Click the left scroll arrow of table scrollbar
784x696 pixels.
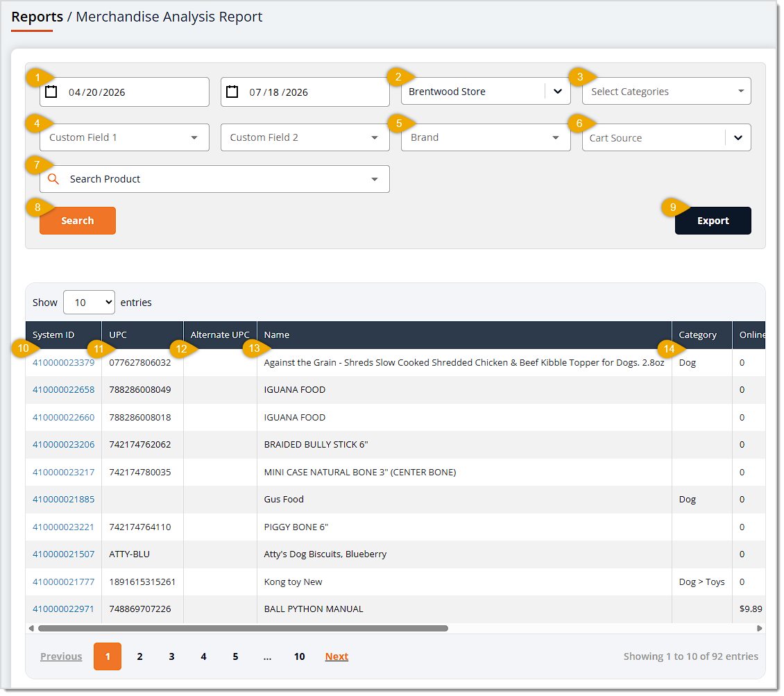[31, 629]
